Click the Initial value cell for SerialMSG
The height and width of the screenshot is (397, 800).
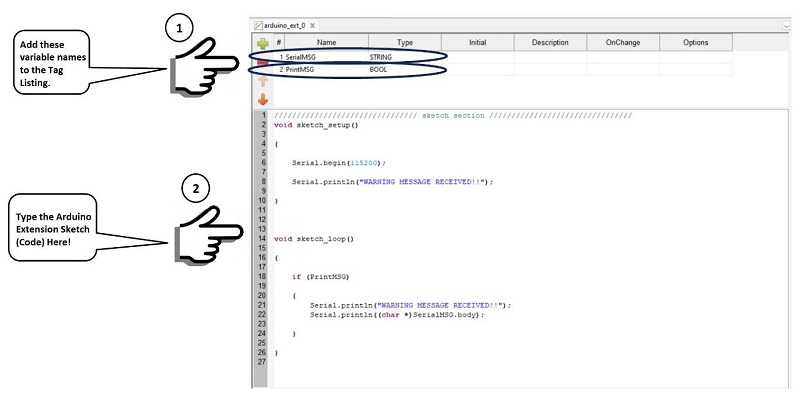click(478, 57)
